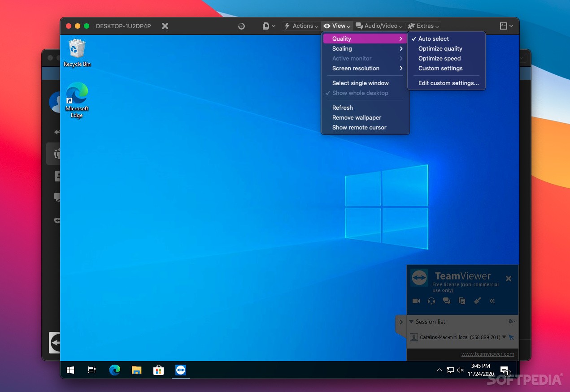The image size is (570, 392).
Task: Open the Recycle Bin desktop icon
Action: [77, 53]
